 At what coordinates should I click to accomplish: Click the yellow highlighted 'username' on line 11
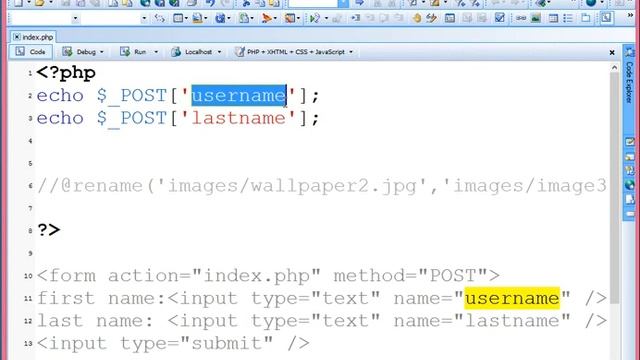[512, 298]
